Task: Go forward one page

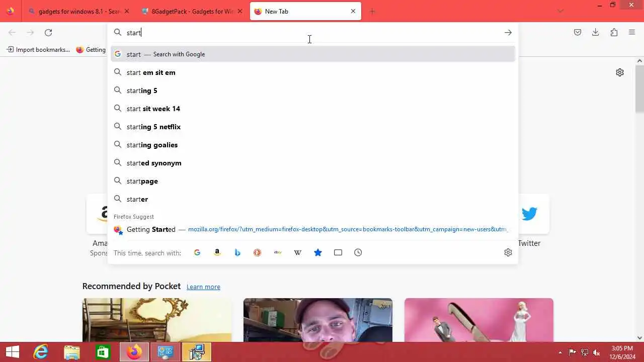Action: [x=30, y=33]
